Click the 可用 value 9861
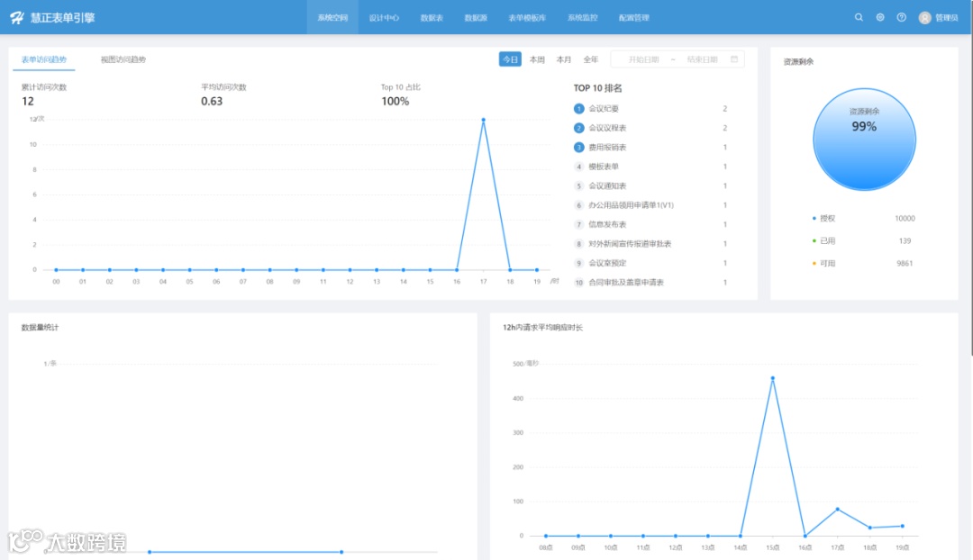 (905, 263)
